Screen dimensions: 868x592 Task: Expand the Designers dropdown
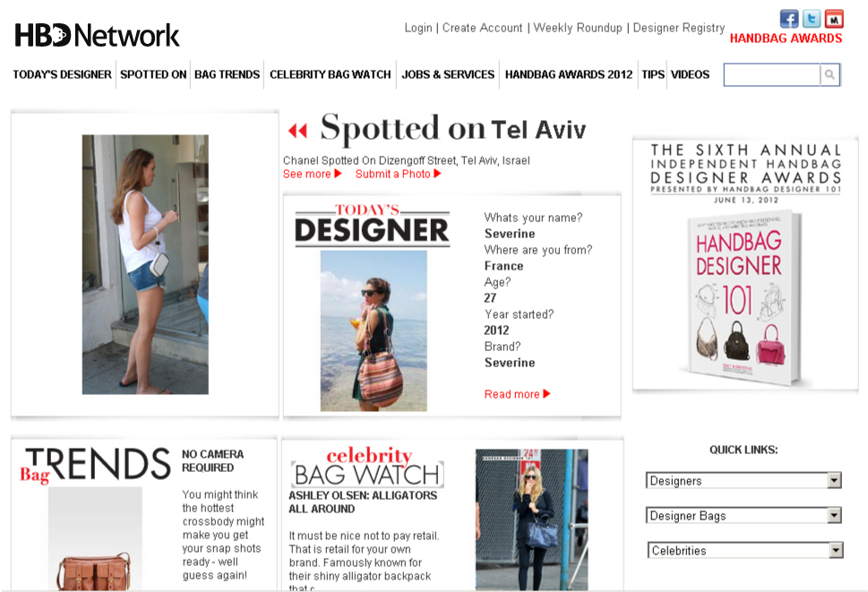(x=834, y=480)
